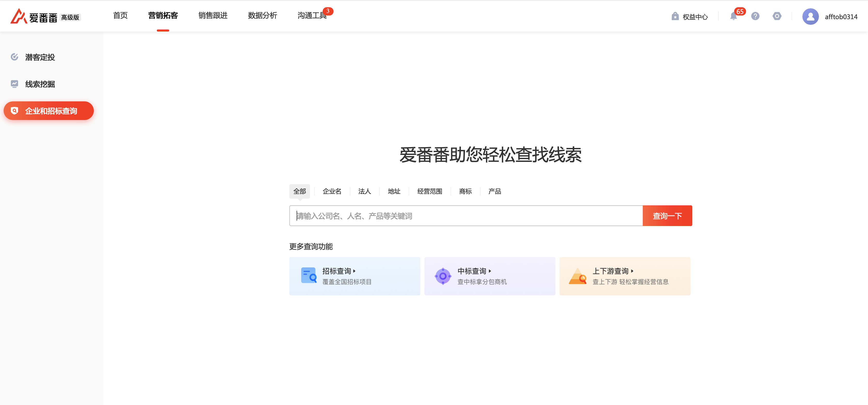Click the keyword search input field
This screenshot has width=868, height=405.
[x=466, y=216]
